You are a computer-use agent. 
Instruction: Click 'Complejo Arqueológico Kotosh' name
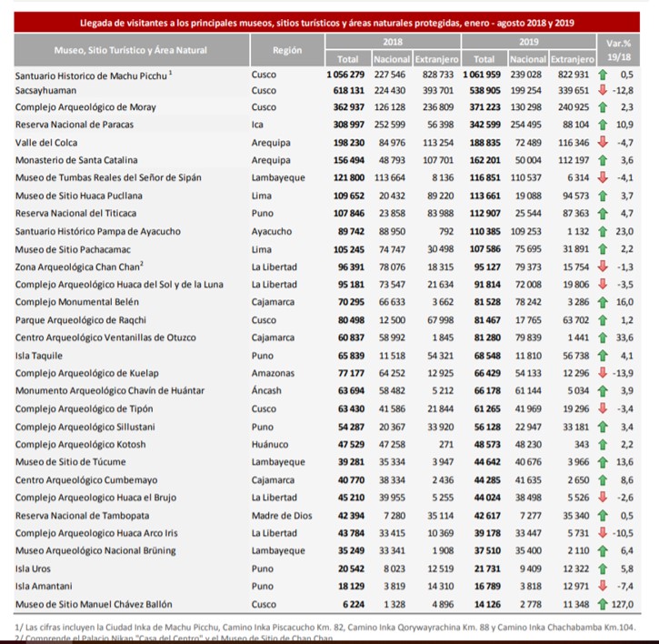tap(80, 445)
